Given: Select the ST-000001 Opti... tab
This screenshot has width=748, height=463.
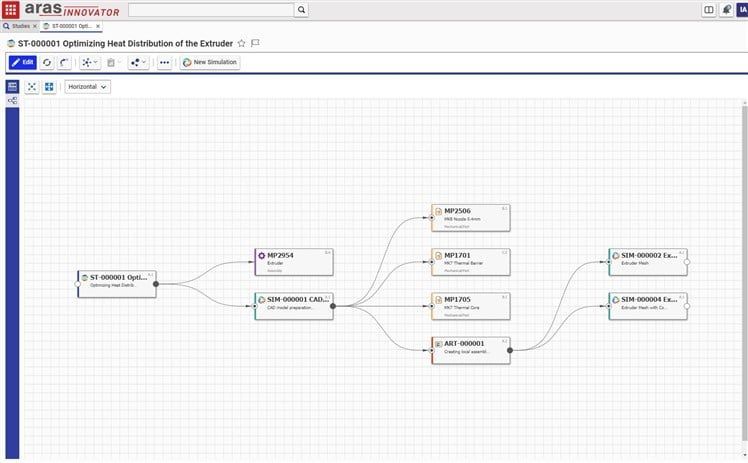Looking at the screenshot, I should point(72,26).
